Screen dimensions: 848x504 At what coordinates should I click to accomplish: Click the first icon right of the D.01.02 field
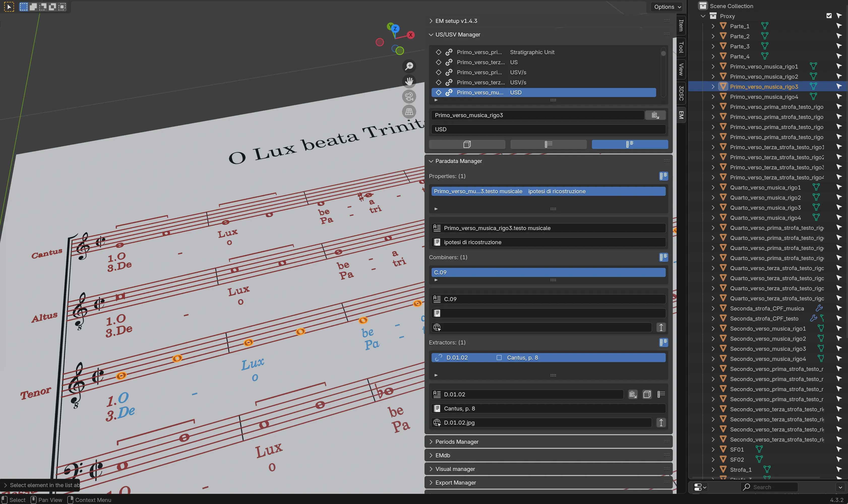click(x=633, y=394)
